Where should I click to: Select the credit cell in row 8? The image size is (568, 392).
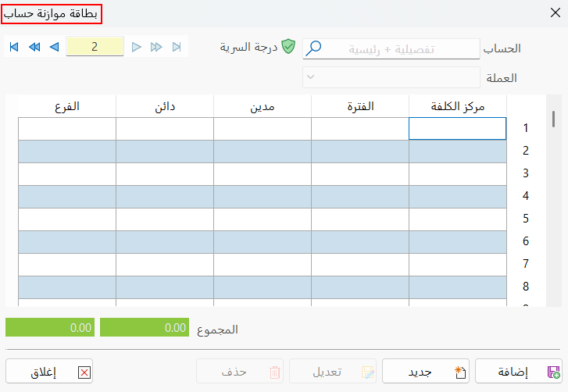coord(165,287)
